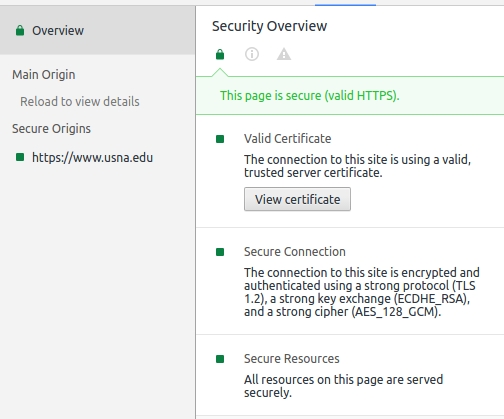Click the green square beside Valid Certificate
This screenshot has height=419, width=504.
point(220,139)
